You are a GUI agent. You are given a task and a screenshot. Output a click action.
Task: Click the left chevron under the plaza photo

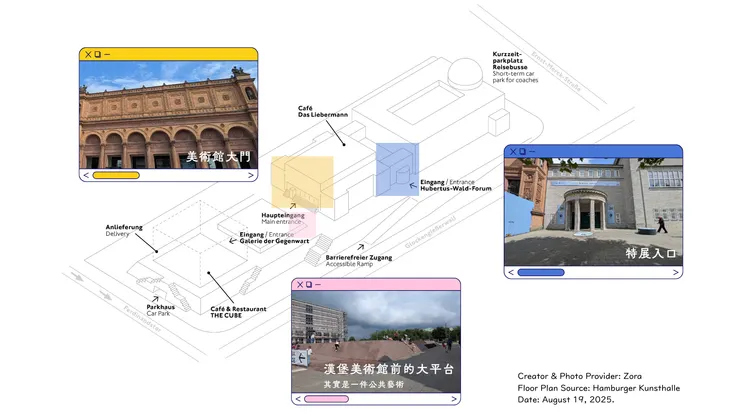pos(298,399)
